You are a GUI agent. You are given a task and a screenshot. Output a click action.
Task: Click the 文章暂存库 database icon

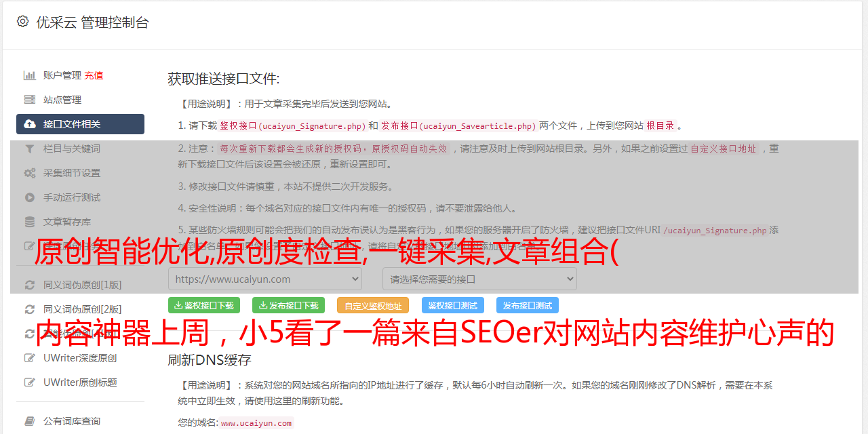(30, 222)
